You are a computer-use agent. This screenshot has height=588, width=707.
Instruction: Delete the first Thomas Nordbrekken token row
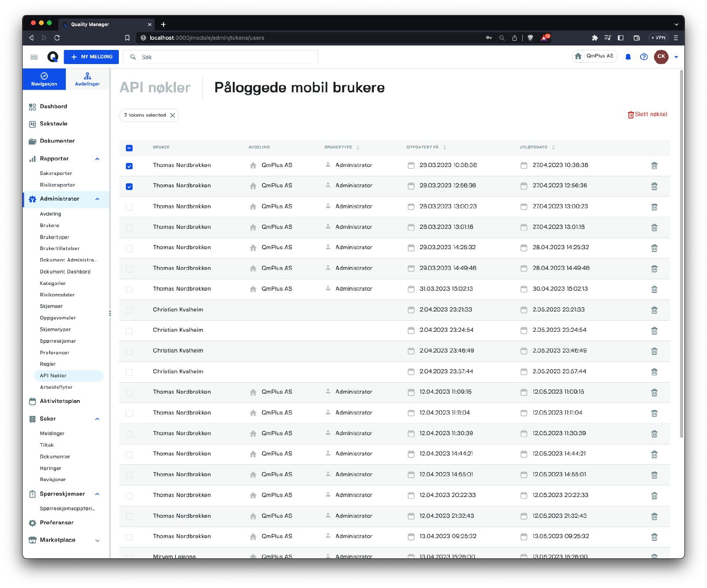tap(654, 166)
